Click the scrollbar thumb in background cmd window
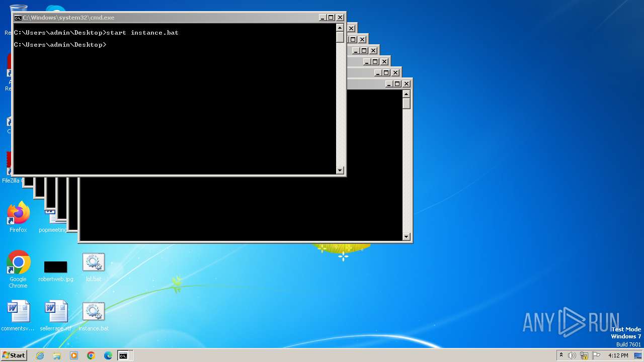The image size is (644, 362). [407, 104]
